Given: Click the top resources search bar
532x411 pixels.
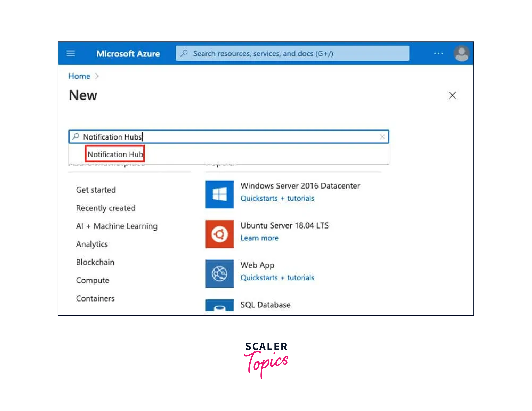Looking at the screenshot, I should (x=292, y=53).
